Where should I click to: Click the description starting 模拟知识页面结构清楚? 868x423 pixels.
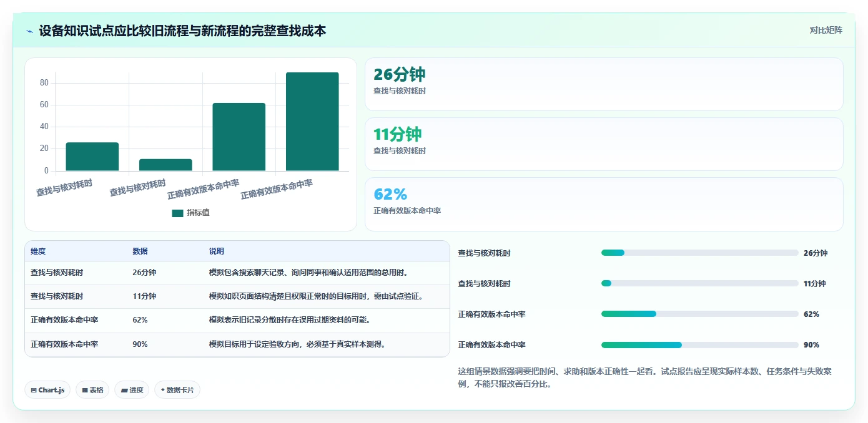pos(316,296)
